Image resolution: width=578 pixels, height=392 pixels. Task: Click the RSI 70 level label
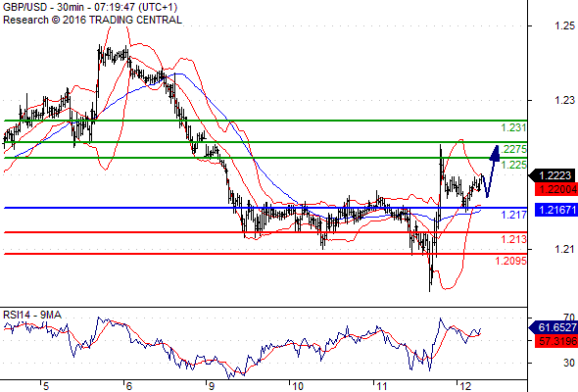click(x=569, y=318)
